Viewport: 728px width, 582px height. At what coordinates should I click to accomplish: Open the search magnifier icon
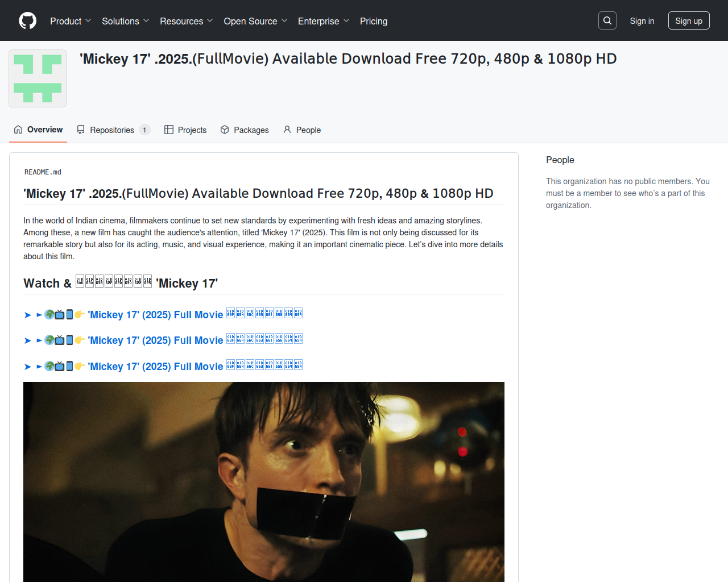[x=607, y=20]
